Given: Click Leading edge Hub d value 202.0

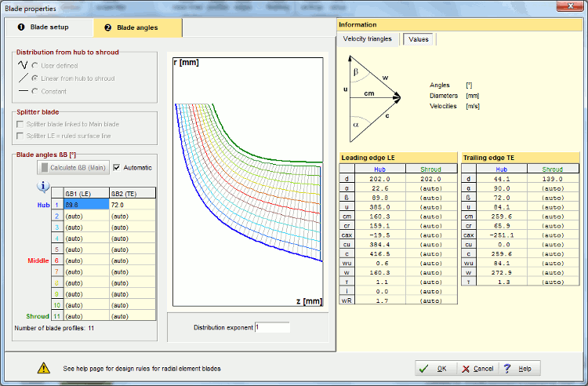Looking at the screenshot, I should 379,179.
